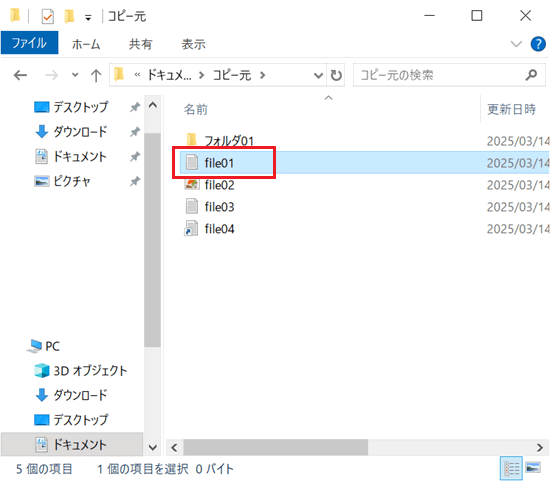Refresh the current folder
The width and height of the screenshot is (550, 481).
pyautogui.click(x=336, y=75)
